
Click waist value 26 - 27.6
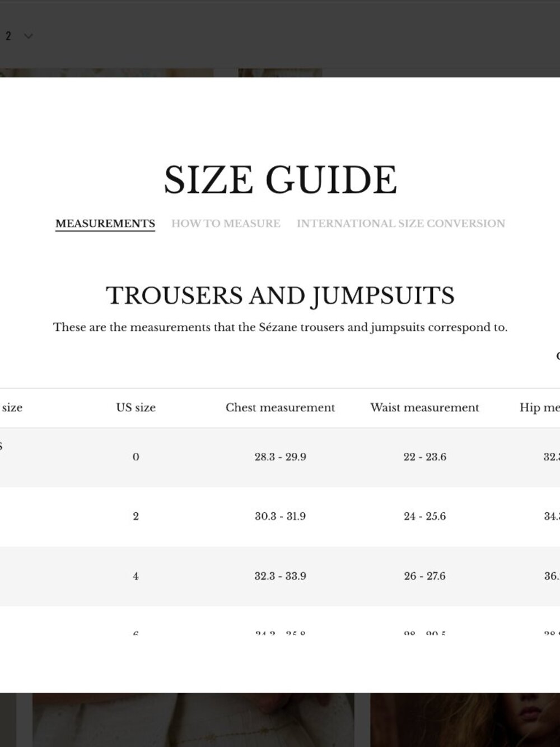(x=424, y=576)
